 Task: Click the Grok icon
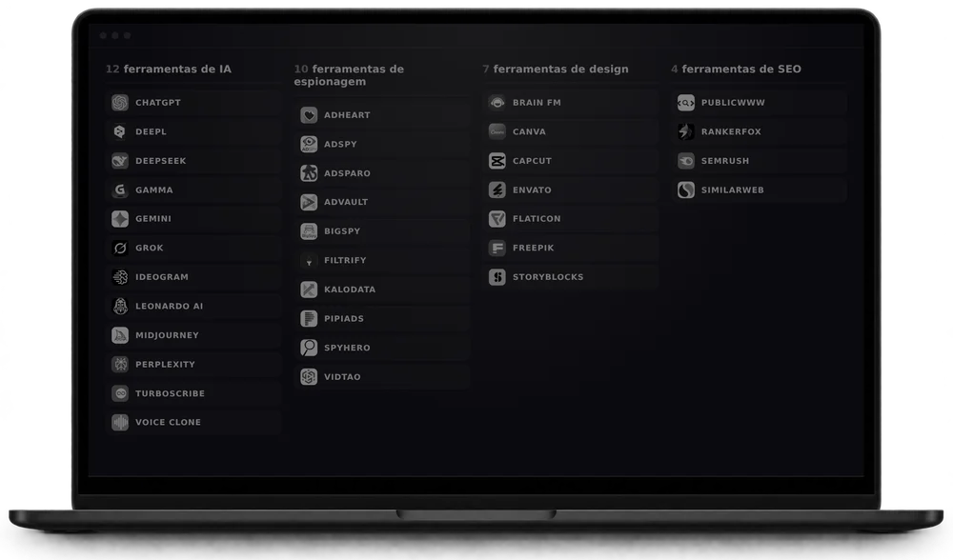[120, 248]
